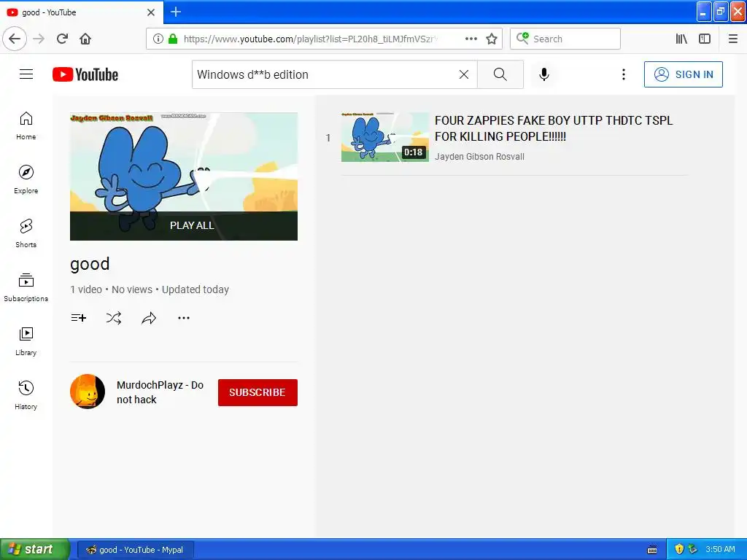This screenshot has height=560, width=747.
Task: Open the browser home page icon
Action: tap(85, 39)
